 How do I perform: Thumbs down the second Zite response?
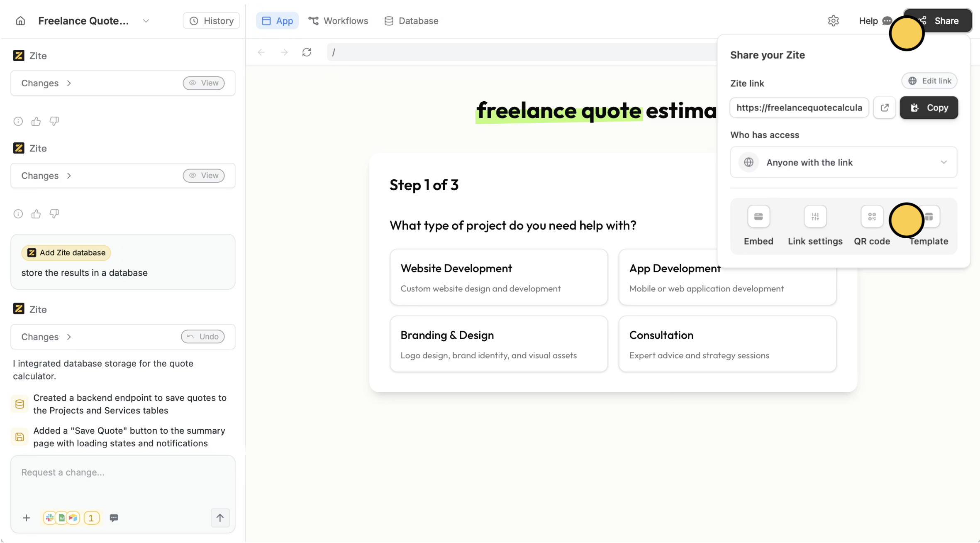(x=54, y=214)
